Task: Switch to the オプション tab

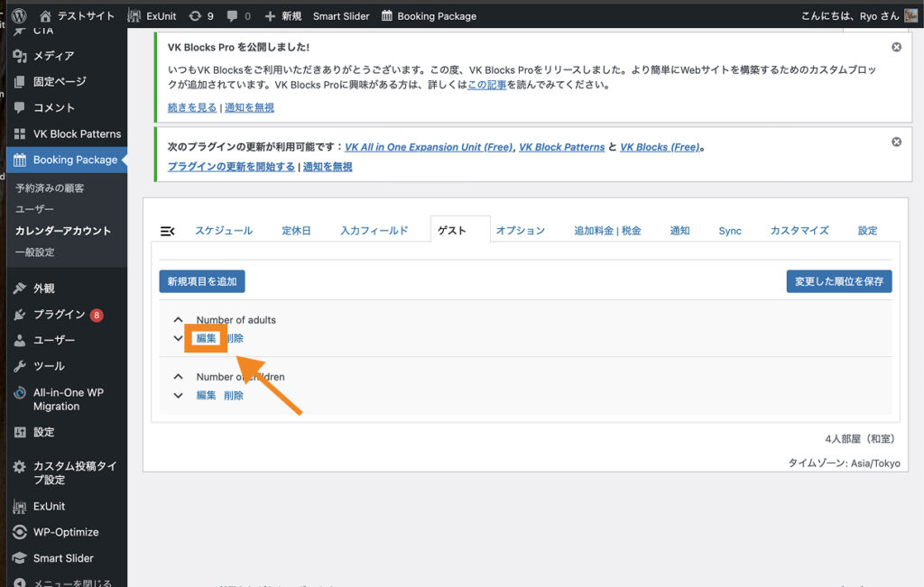Action: pyautogui.click(x=520, y=231)
